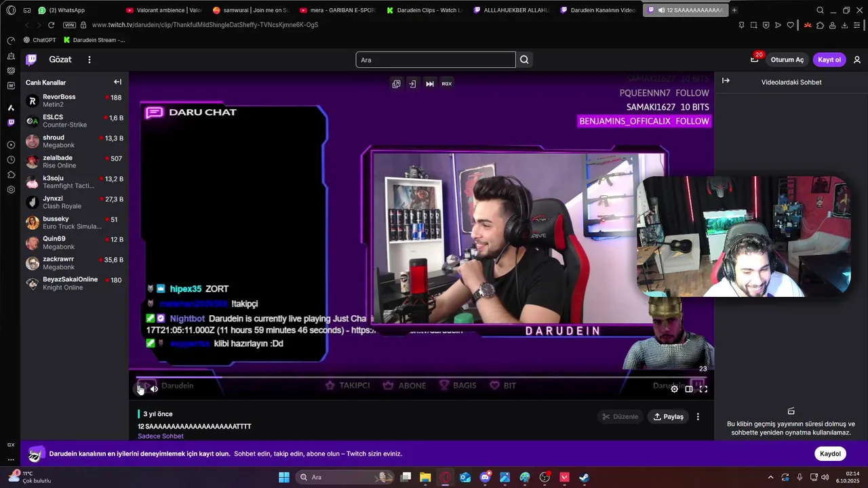Enter fullscreen on the clip player
Screen dimensions: 868x488
703,389
